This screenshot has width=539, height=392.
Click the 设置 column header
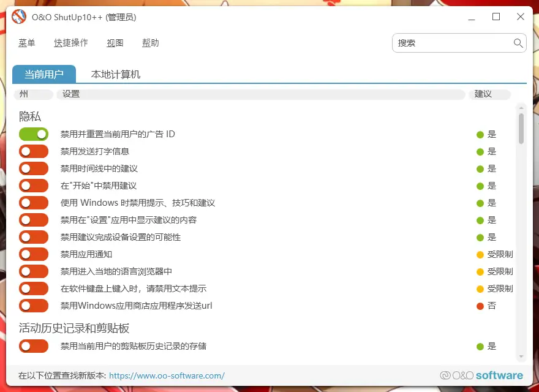[x=260, y=94]
